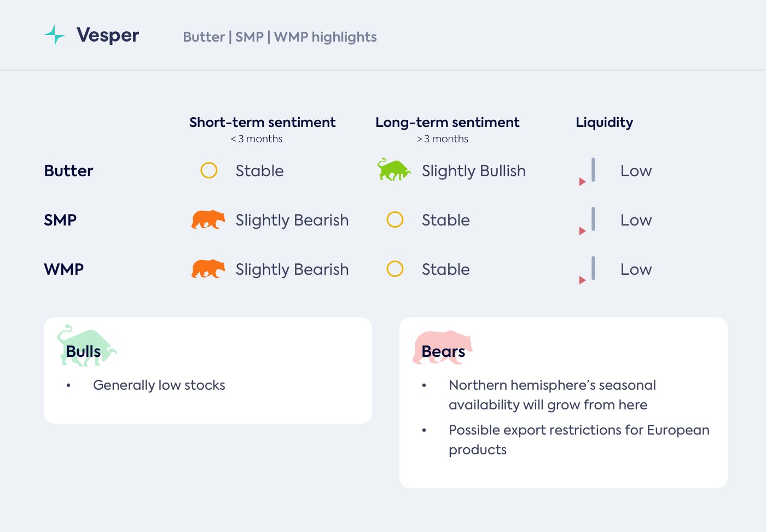766x532 pixels.
Task: Click the 'Generally low stocks' bullet
Action: tap(159, 385)
